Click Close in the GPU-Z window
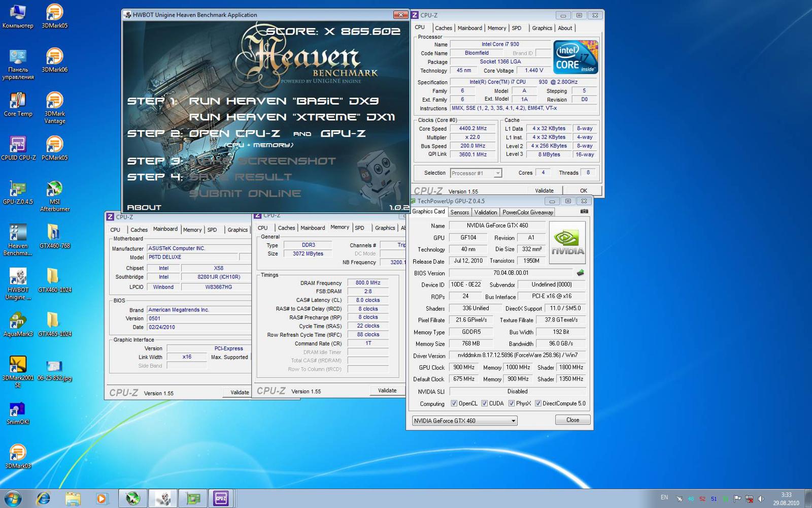 (572, 420)
